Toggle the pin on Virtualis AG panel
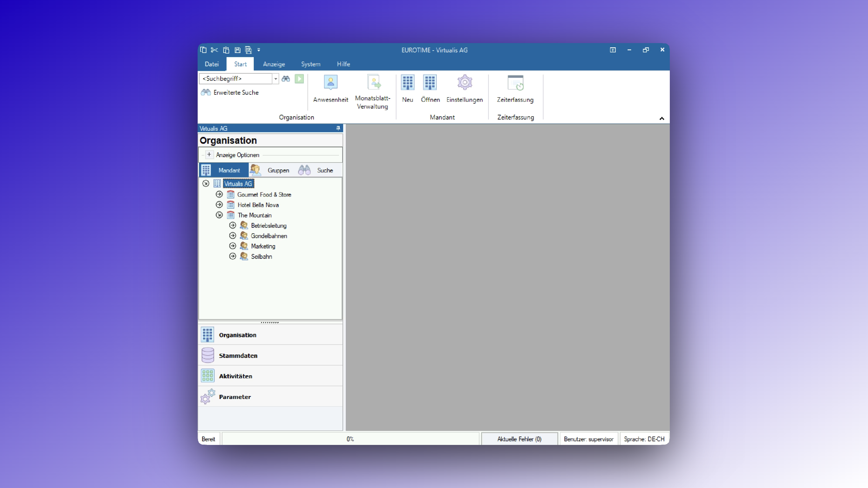The image size is (868, 488). tap(338, 128)
